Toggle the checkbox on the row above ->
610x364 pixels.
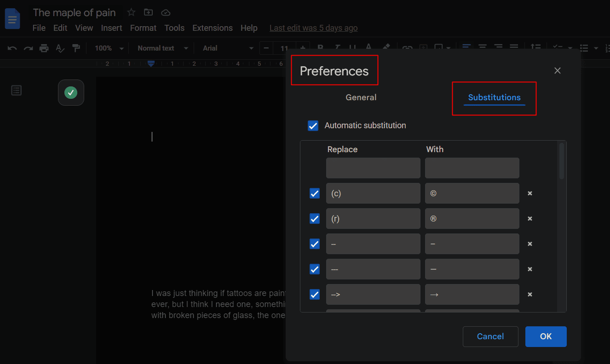[x=315, y=269]
